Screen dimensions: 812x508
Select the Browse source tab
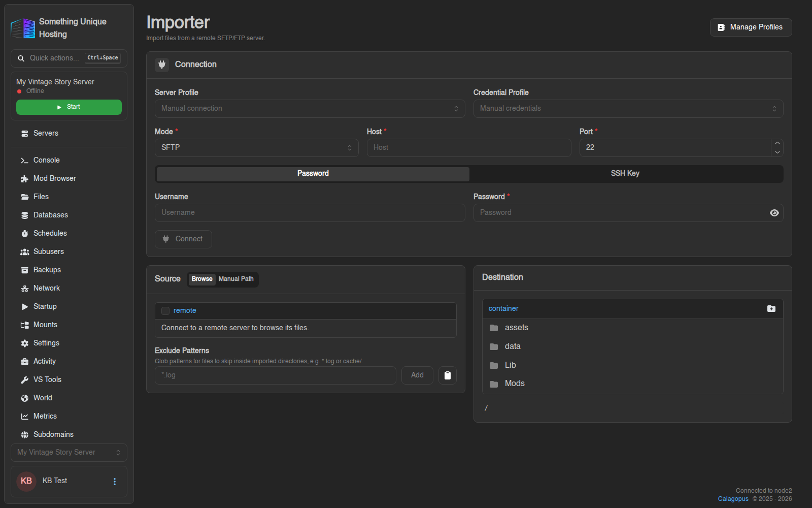(x=202, y=279)
